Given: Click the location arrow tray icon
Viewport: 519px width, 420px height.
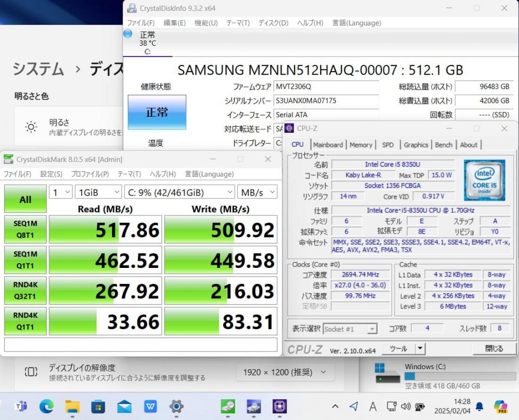Looking at the screenshot, I should click(354, 406).
